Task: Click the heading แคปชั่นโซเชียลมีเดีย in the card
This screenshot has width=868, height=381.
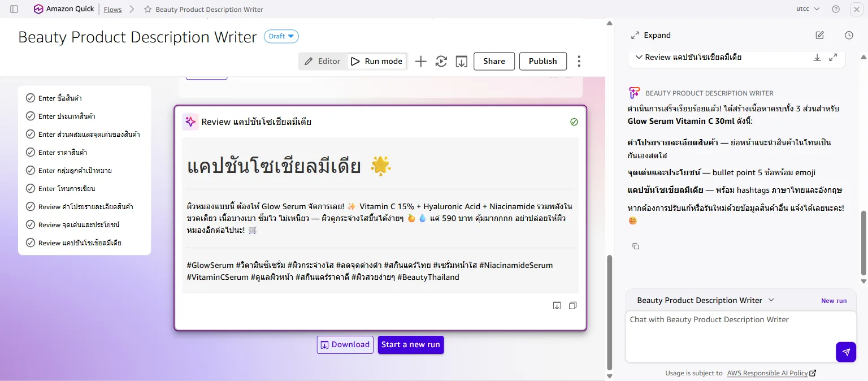Action: click(x=274, y=166)
